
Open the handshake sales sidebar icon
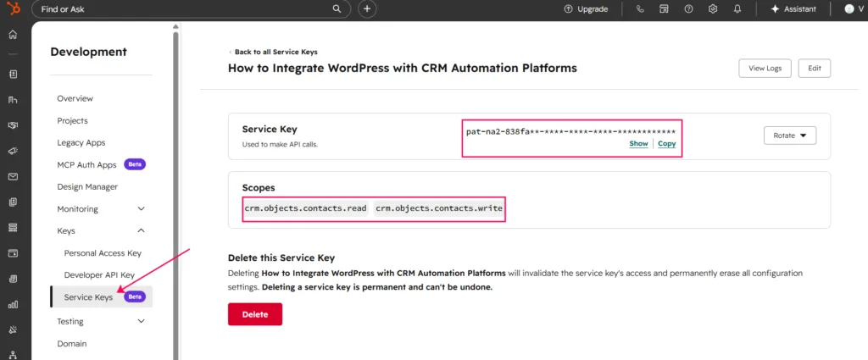point(13,125)
